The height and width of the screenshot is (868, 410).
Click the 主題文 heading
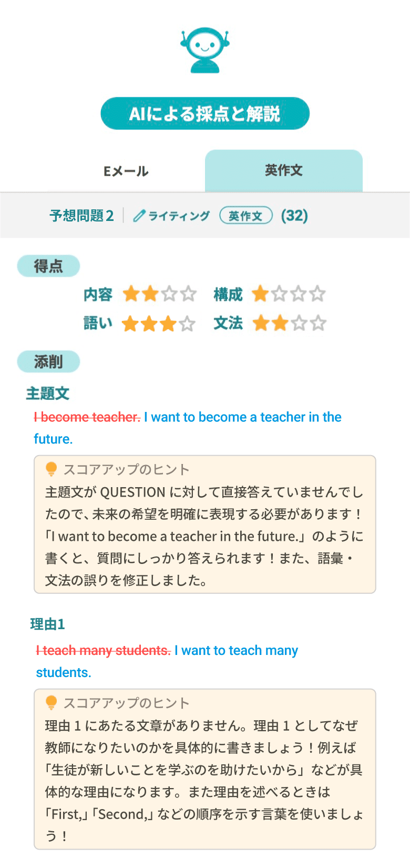click(x=48, y=393)
